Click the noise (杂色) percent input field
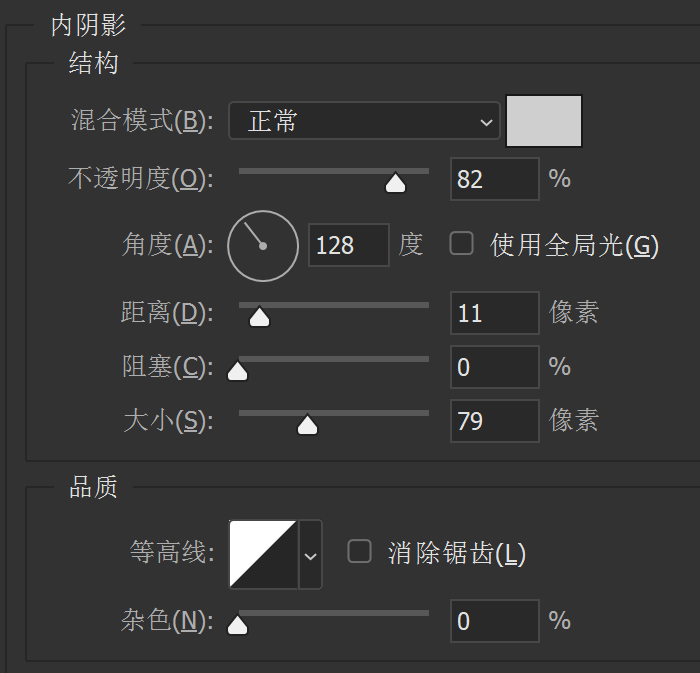 point(494,621)
